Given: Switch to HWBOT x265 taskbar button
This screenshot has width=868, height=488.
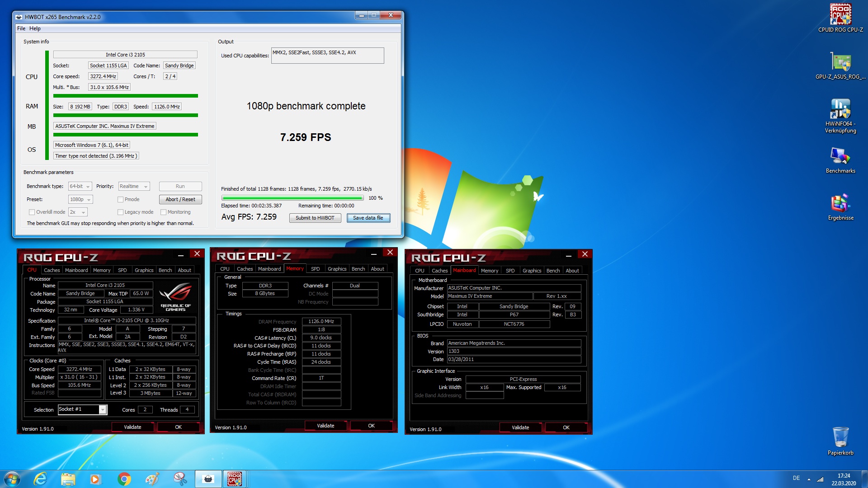Looking at the screenshot, I should point(208,479).
